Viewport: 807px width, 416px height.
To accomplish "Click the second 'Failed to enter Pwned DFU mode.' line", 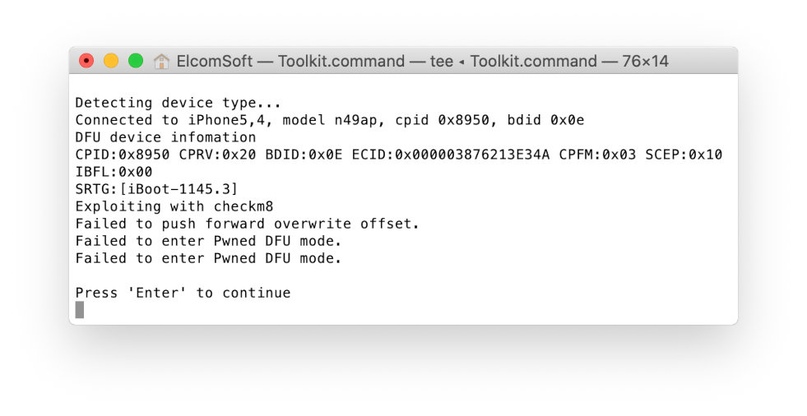I will tap(208, 258).
